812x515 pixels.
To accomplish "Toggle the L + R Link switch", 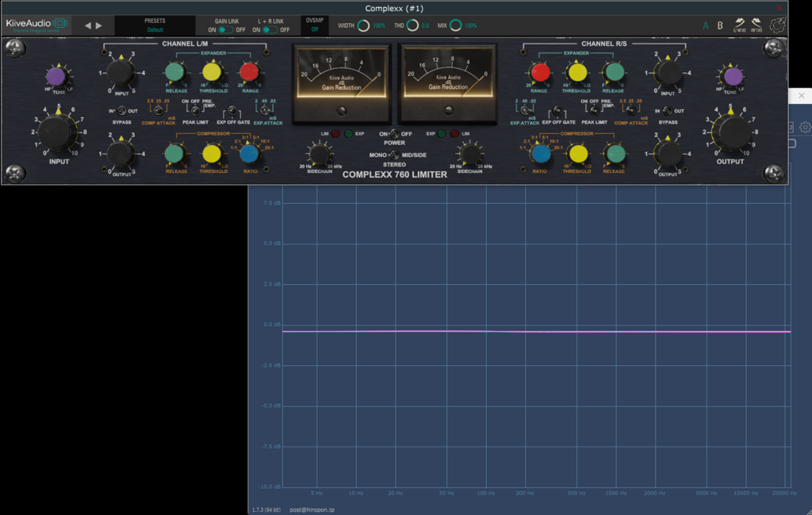I will tap(270, 30).
